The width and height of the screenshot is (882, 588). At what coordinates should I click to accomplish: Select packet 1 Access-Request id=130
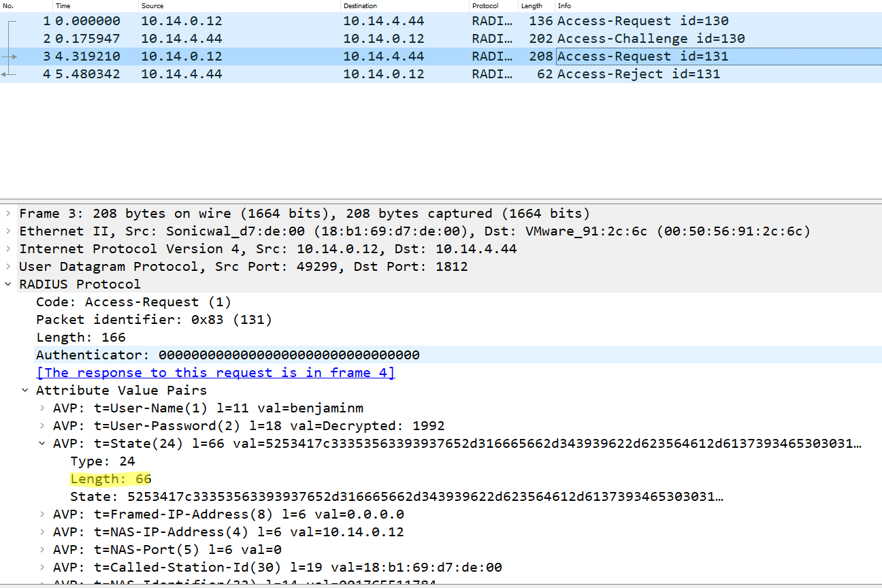[272, 20]
